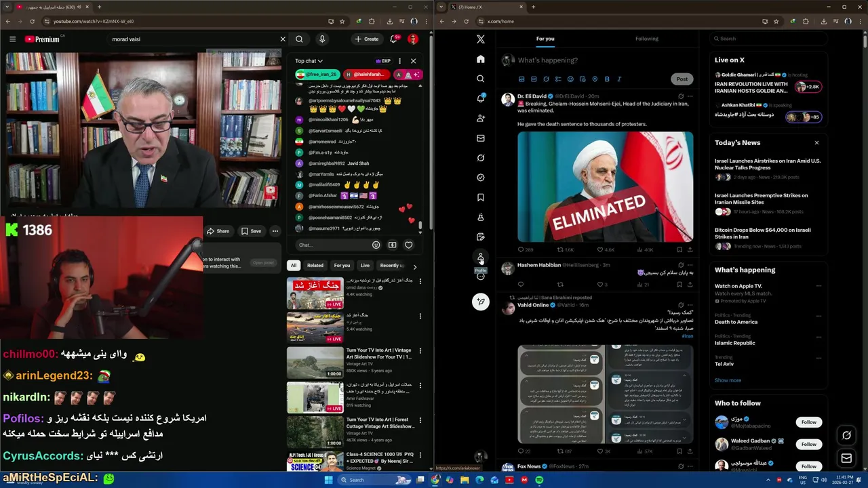The width and height of the screenshot is (868, 488).
Task: Start YouTube voice search microphone
Action: [x=322, y=39]
